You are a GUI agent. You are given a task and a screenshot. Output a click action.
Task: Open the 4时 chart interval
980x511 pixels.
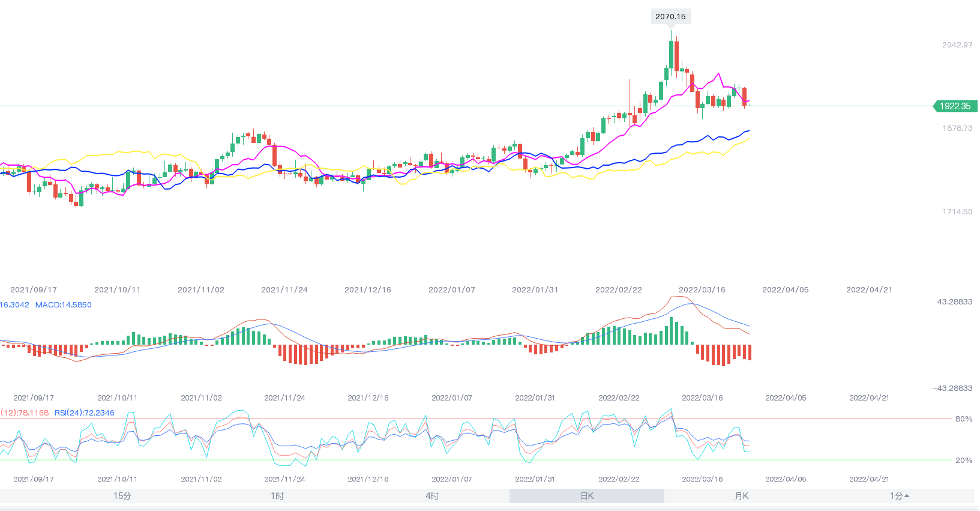[432, 496]
